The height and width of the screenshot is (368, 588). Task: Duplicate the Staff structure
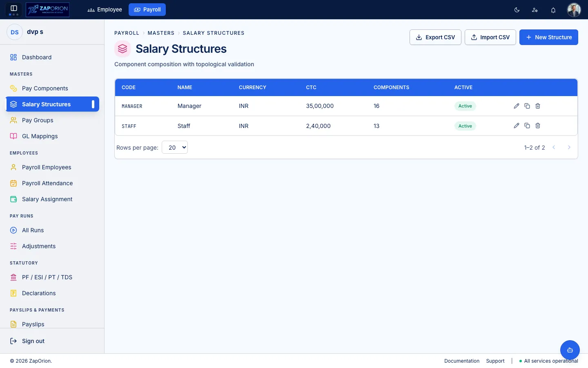point(527,126)
